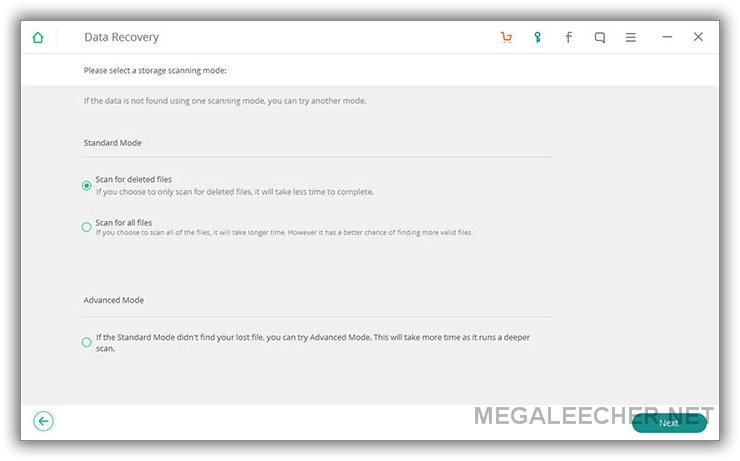The height and width of the screenshot is (461, 740).
Task: Open the key registration icon
Action: coord(538,37)
